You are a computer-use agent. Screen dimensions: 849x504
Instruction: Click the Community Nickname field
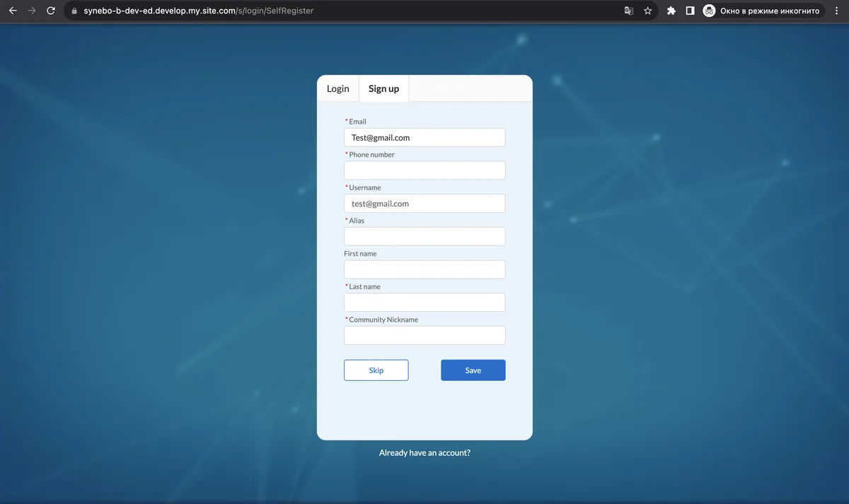[424, 335]
